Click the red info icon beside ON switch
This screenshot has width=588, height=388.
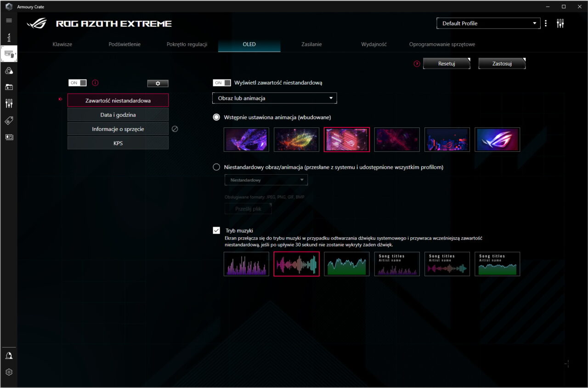point(96,83)
